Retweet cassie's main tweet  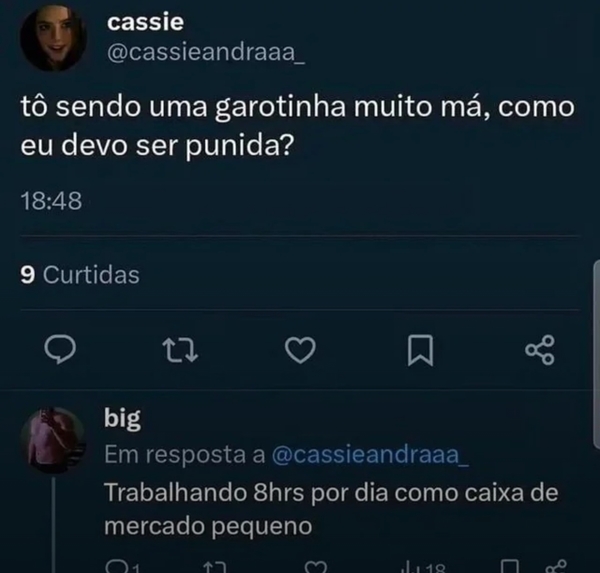[x=180, y=350]
